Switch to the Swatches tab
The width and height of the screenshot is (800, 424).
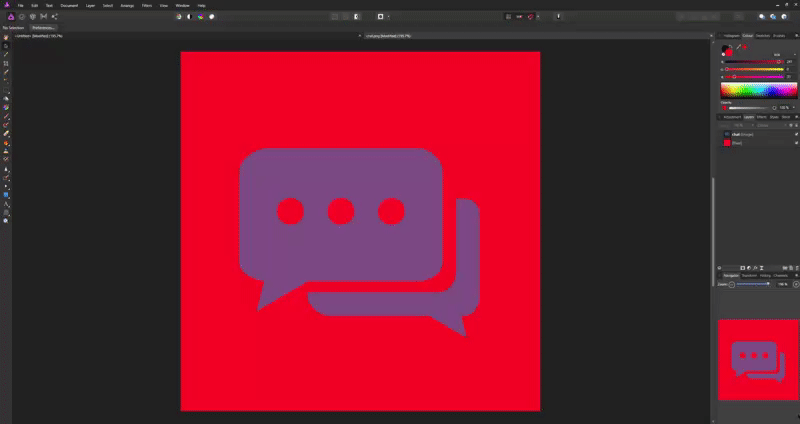pos(763,36)
